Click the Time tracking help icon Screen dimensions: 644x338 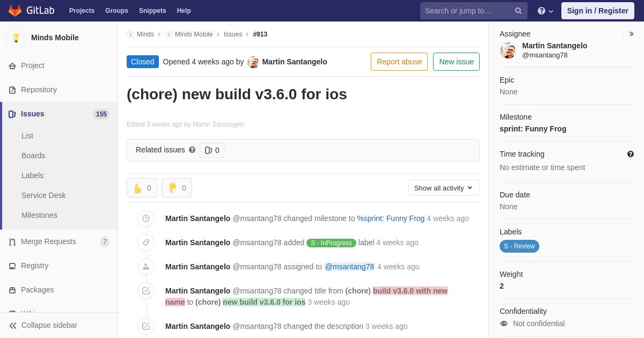click(631, 154)
